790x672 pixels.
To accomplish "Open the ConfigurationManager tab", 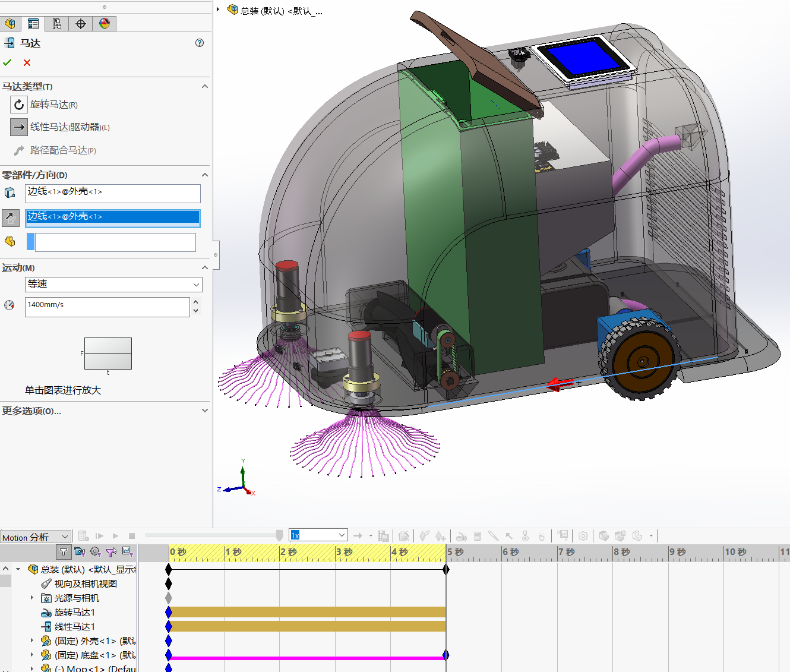I will tap(57, 24).
